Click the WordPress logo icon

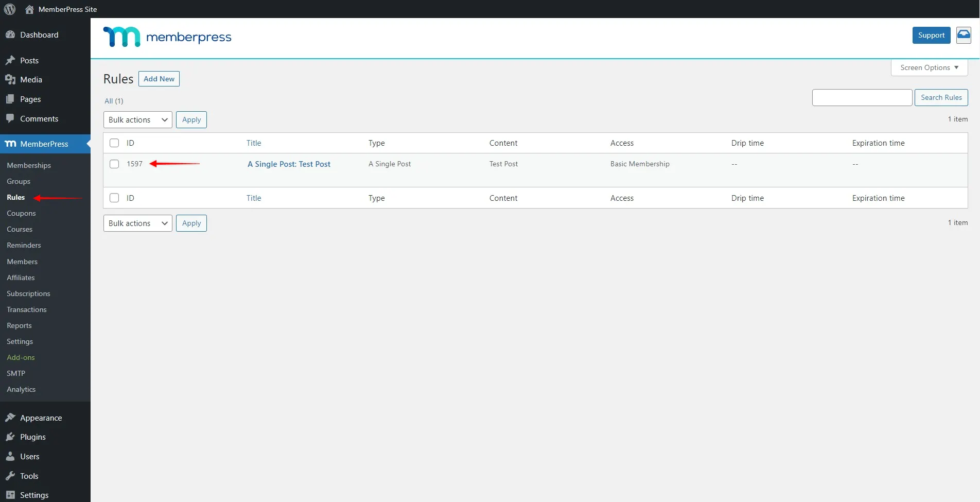(10, 9)
